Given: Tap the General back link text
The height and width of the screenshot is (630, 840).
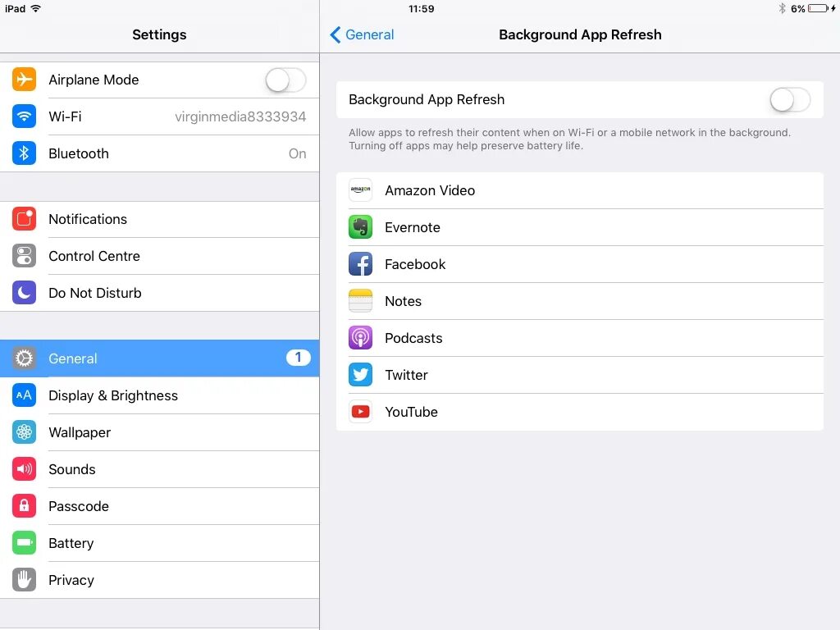Looking at the screenshot, I should [370, 34].
